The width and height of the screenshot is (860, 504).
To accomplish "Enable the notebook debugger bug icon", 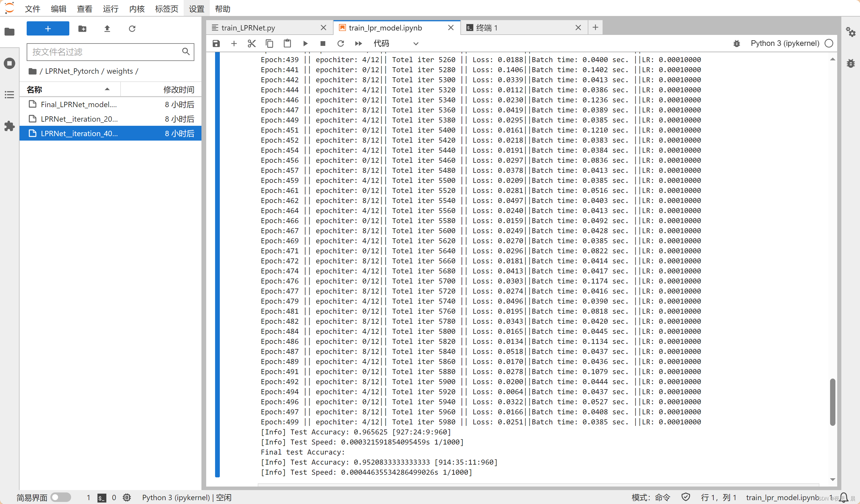I will [736, 44].
